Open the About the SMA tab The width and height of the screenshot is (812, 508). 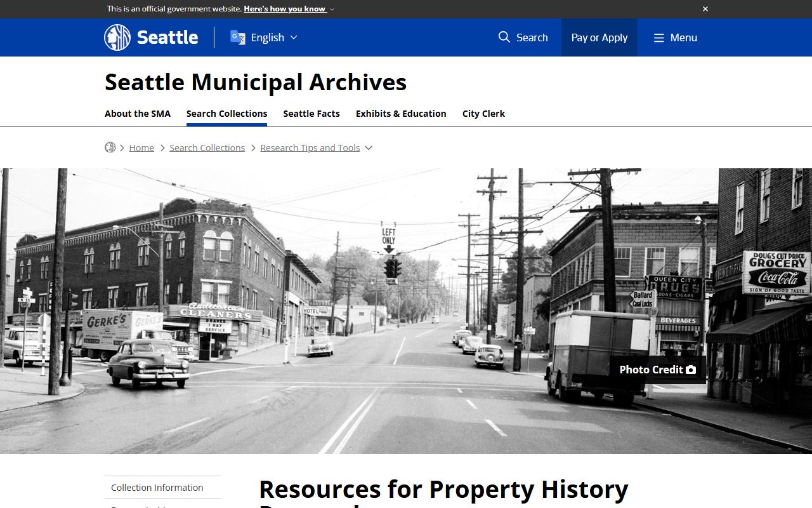click(138, 114)
